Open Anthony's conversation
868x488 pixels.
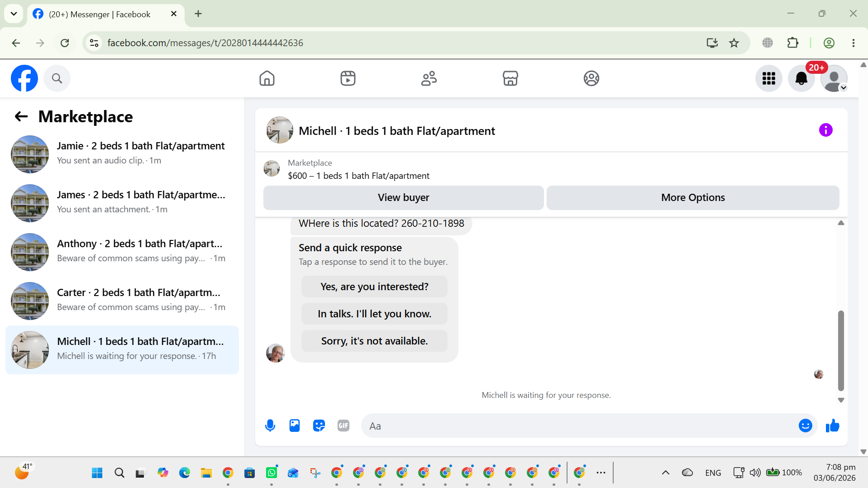tap(122, 252)
